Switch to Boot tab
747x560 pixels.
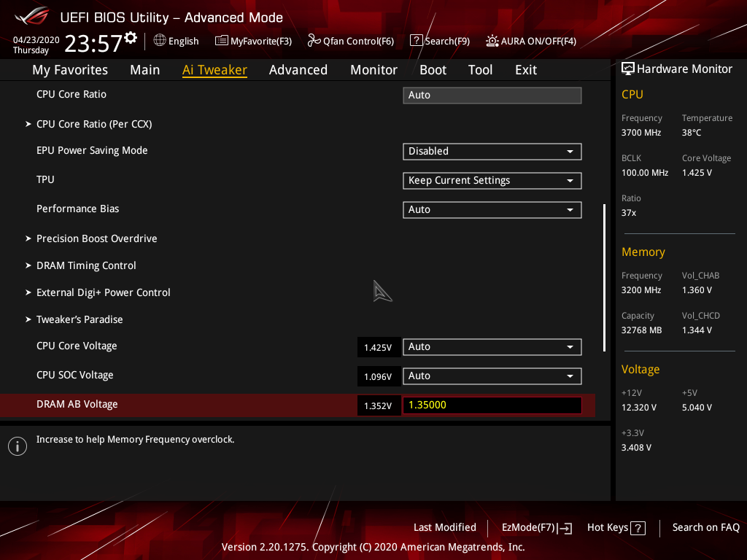pyautogui.click(x=433, y=70)
